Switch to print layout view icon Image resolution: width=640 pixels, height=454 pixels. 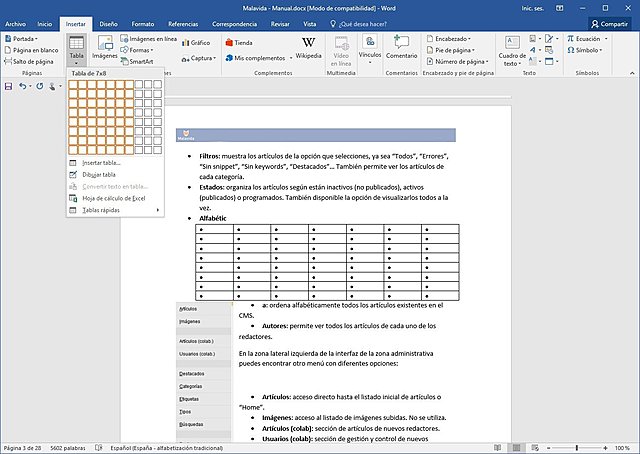coord(516,448)
